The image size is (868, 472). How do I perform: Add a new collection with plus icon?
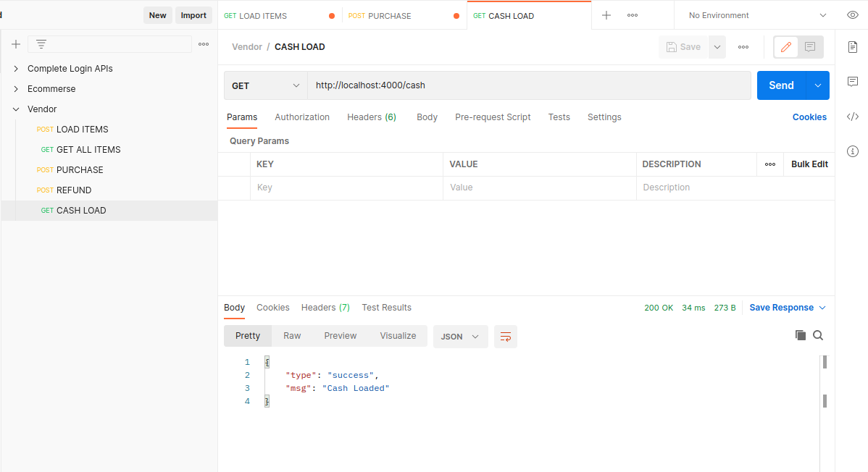click(x=16, y=44)
